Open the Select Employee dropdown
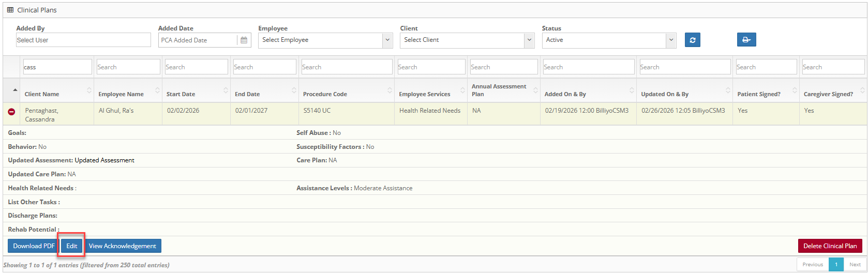The width and height of the screenshot is (868, 274). tap(325, 40)
